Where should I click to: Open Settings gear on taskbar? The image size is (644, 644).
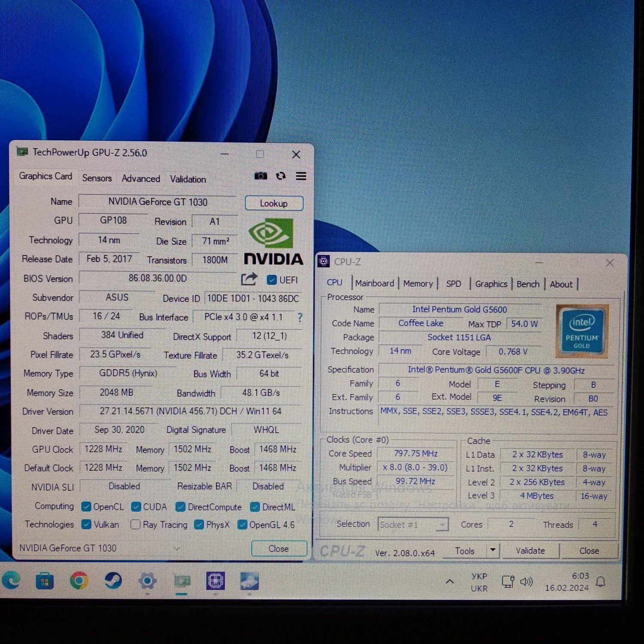coord(147,581)
